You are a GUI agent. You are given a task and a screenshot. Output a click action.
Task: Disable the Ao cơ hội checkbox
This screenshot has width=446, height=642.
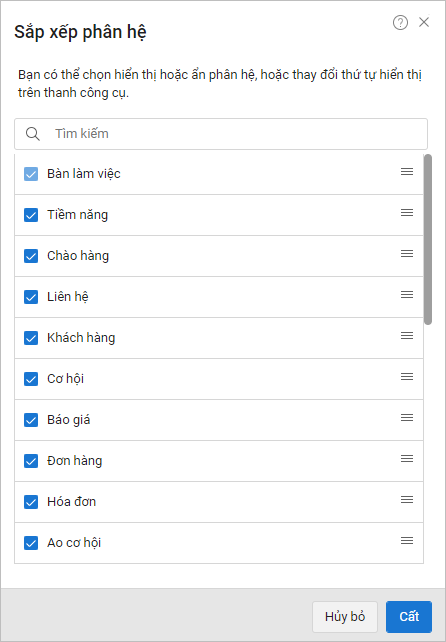31,543
